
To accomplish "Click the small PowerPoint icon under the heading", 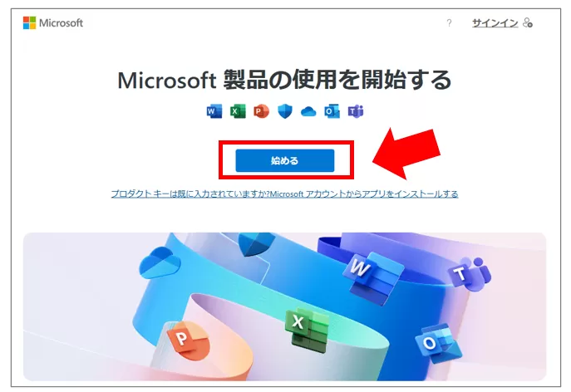I will click(262, 111).
